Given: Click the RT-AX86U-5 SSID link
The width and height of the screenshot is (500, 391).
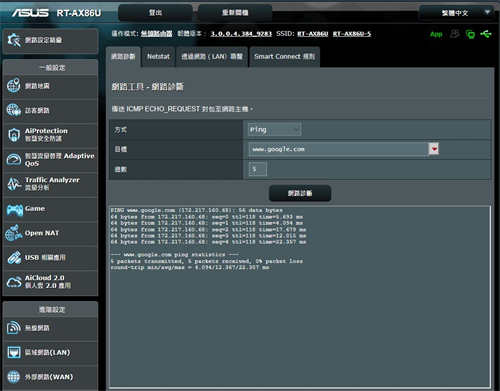Looking at the screenshot, I should tap(352, 34).
